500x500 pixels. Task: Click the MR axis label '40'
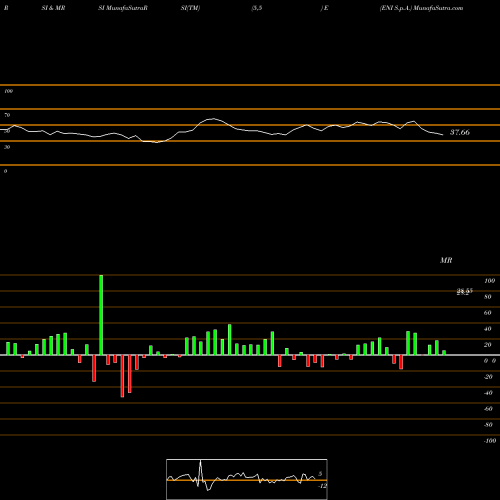click(488, 329)
